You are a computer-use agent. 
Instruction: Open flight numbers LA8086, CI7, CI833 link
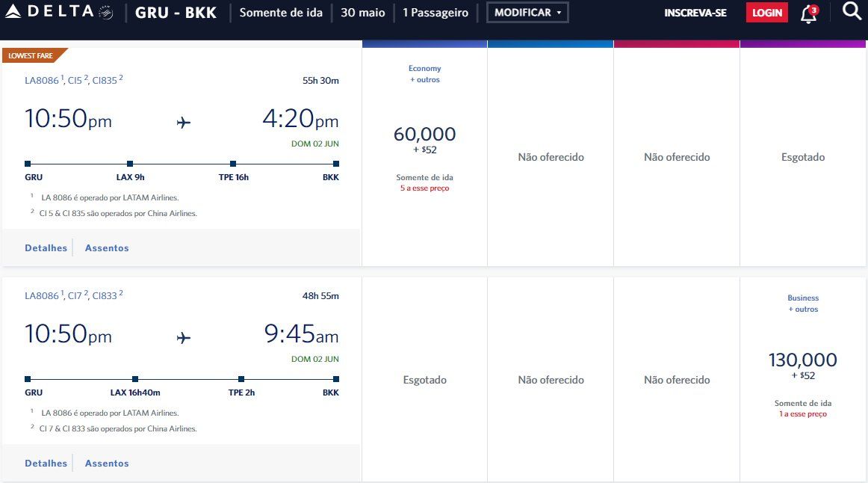(74, 296)
